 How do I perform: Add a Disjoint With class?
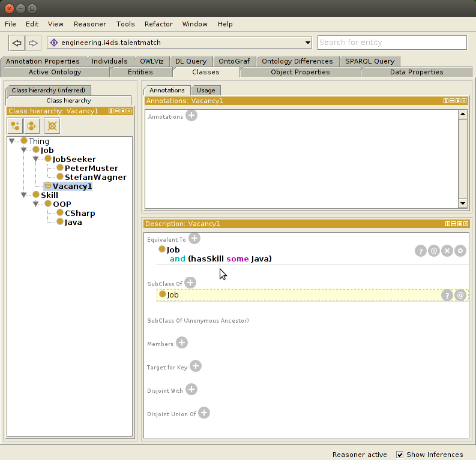click(191, 390)
